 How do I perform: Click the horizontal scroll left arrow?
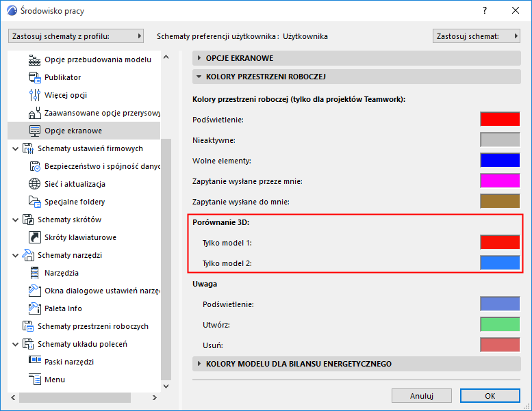tap(13, 397)
